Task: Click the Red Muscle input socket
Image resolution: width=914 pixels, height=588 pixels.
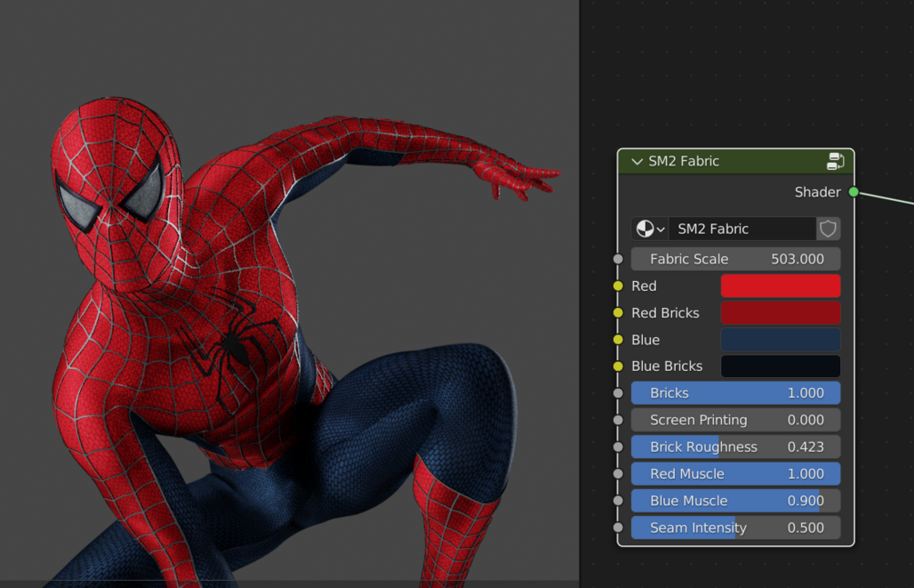Action: pos(618,473)
